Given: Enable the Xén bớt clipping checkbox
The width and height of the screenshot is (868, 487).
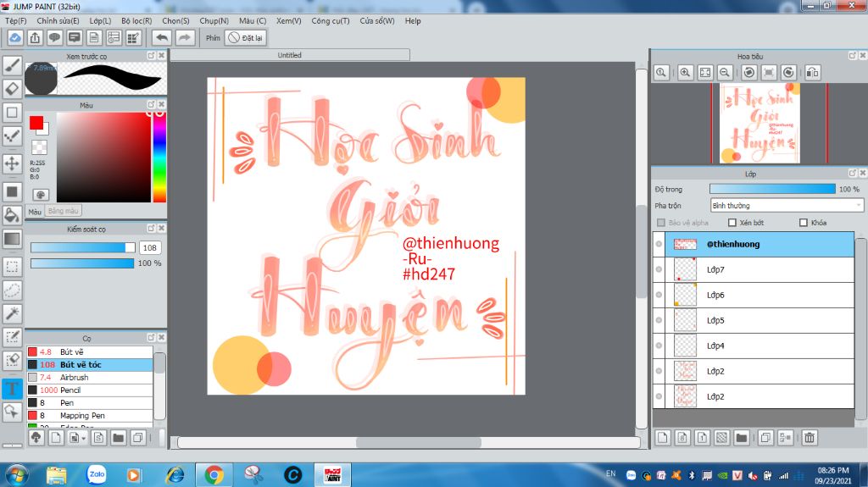Looking at the screenshot, I should [732, 223].
